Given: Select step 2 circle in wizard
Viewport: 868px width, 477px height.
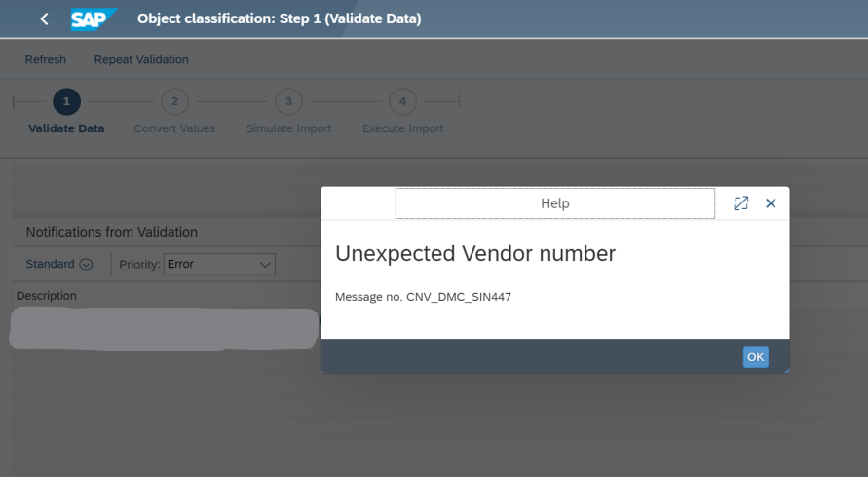Looking at the screenshot, I should pyautogui.click(x=175, y=102).
